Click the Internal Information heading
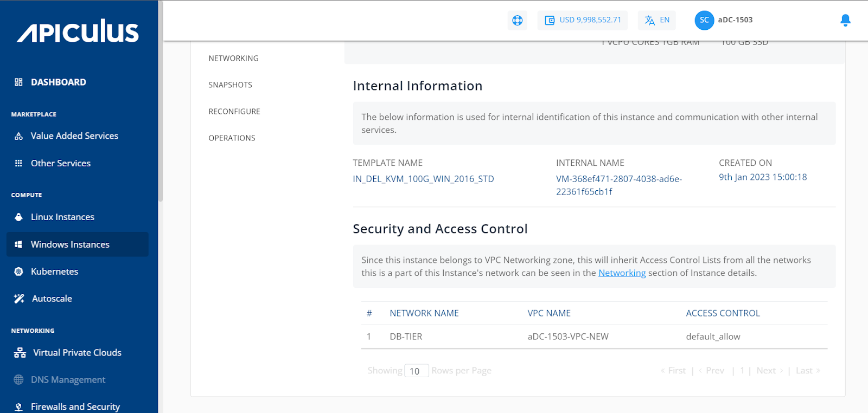 click(418, 86)
